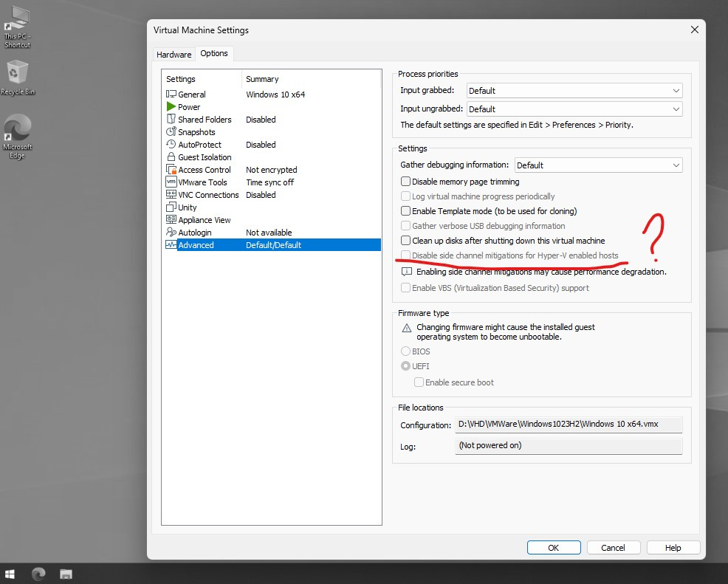This screenshot has width=728, height=584.
Task: Select Autologin Not available summary
Action: pyautogui.click(x=269, y=232)
